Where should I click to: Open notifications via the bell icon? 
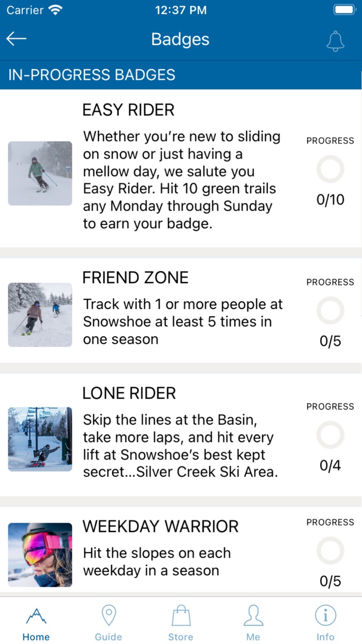click(x=335, y=39)
